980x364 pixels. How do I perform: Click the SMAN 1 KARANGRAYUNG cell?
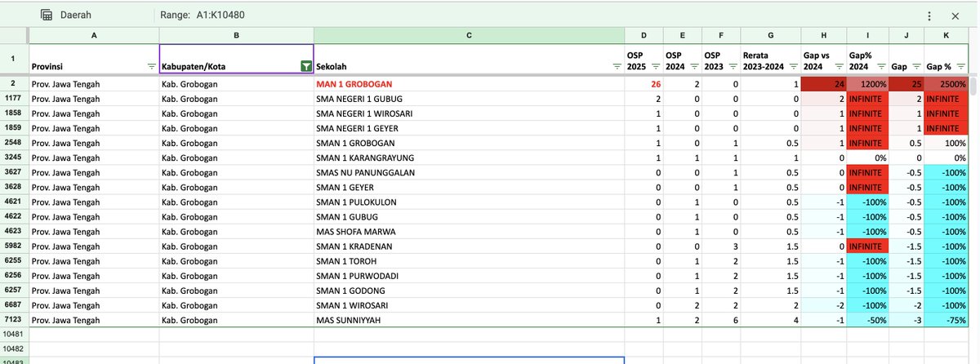coord(469,157)
